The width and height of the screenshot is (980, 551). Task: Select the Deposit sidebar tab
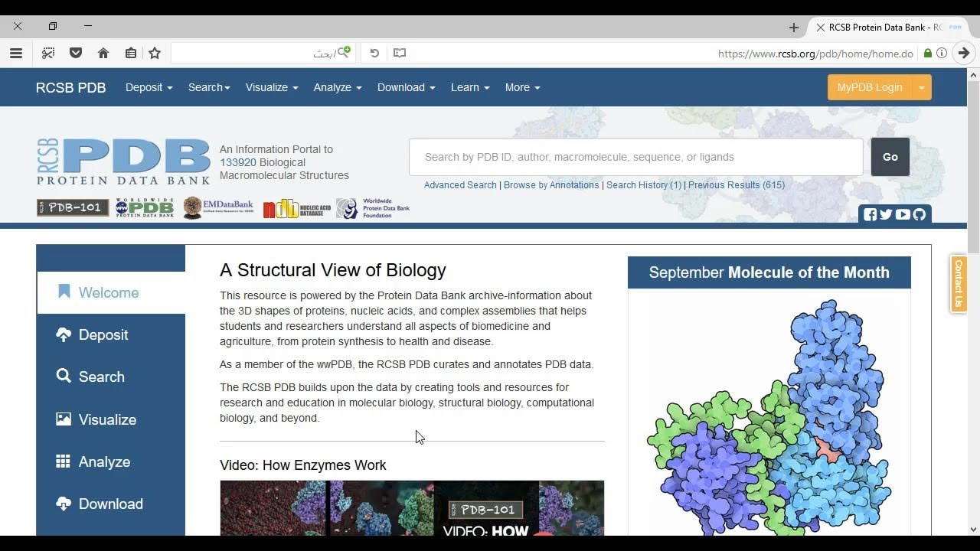(111, 334)
